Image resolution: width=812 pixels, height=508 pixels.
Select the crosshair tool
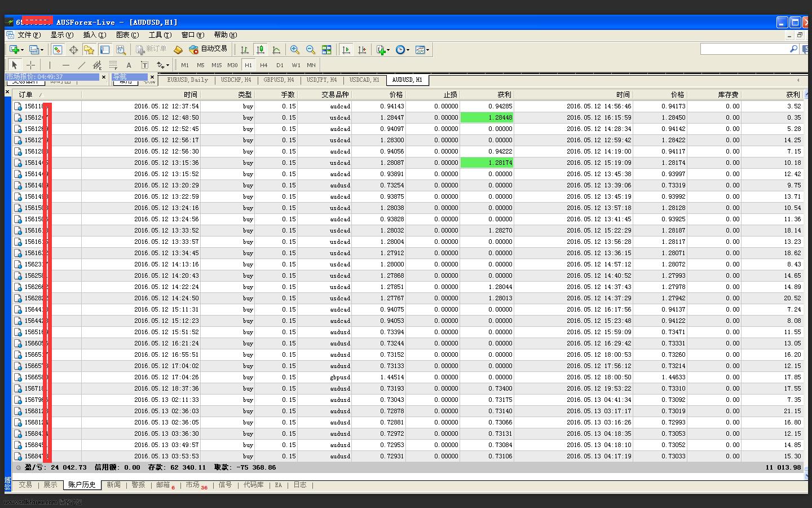click(31, 65)
